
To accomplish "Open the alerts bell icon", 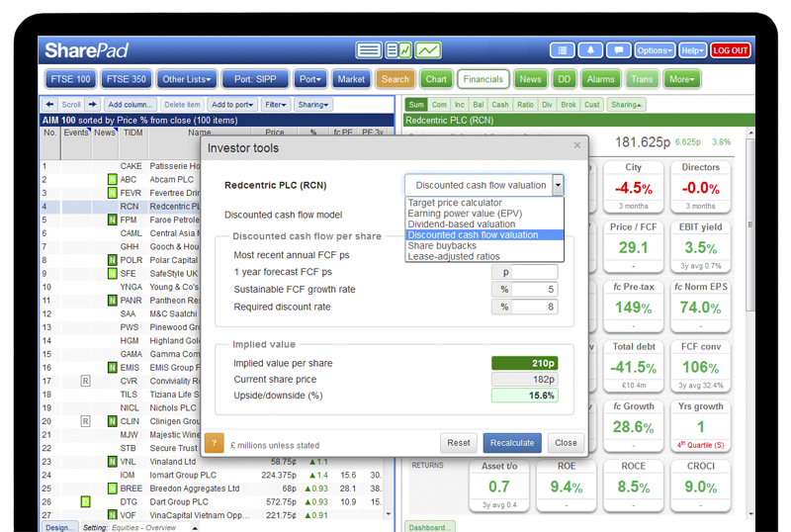I will (591, 50).
